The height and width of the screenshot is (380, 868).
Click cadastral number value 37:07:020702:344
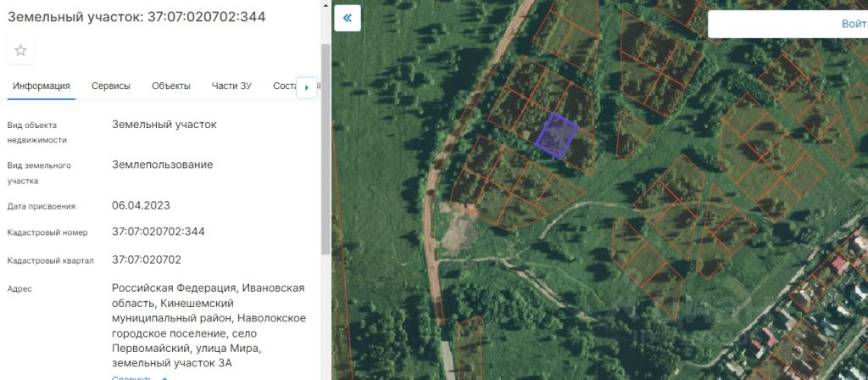(159, 232)
